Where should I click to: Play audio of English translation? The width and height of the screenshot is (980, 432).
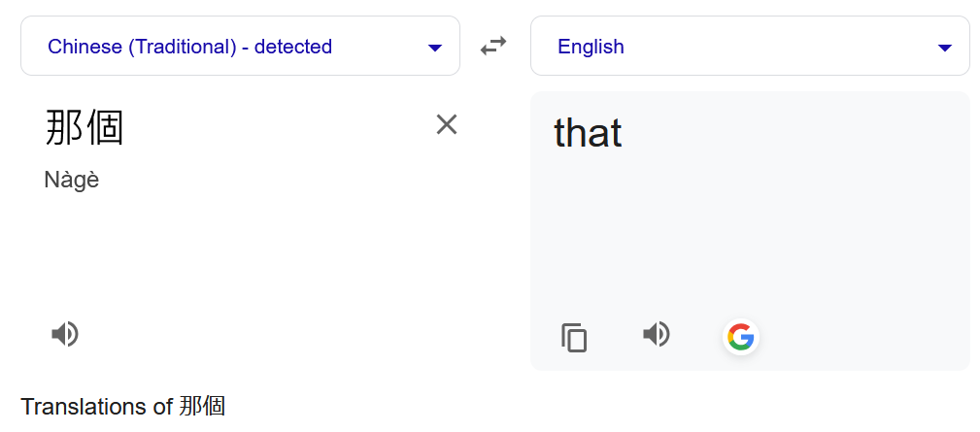(657, 334)
